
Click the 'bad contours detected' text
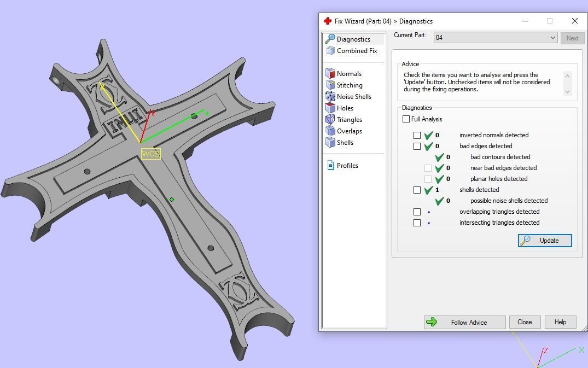coord(500,156)
